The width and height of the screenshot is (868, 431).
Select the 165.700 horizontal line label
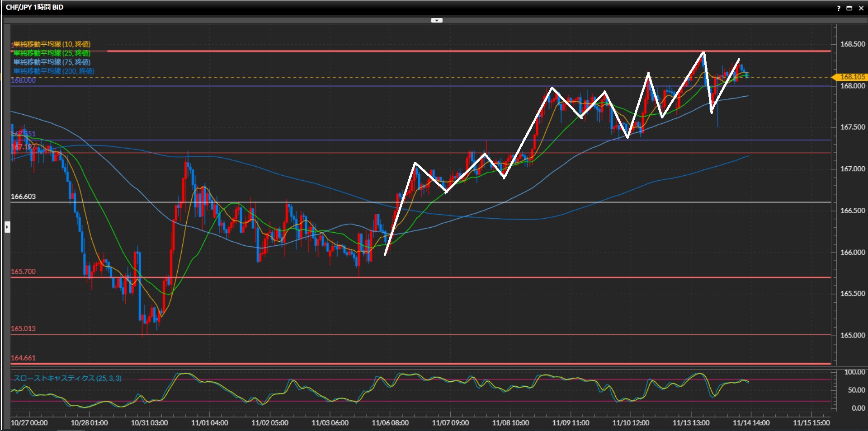[23, 272]
